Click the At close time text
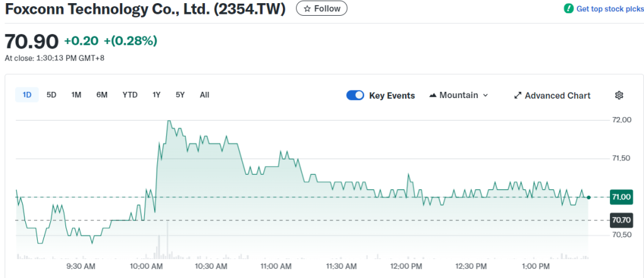 tap(55, 58)
